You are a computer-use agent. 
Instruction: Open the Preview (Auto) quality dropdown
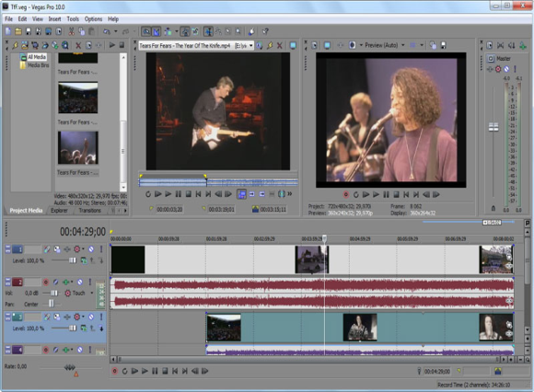403,45
